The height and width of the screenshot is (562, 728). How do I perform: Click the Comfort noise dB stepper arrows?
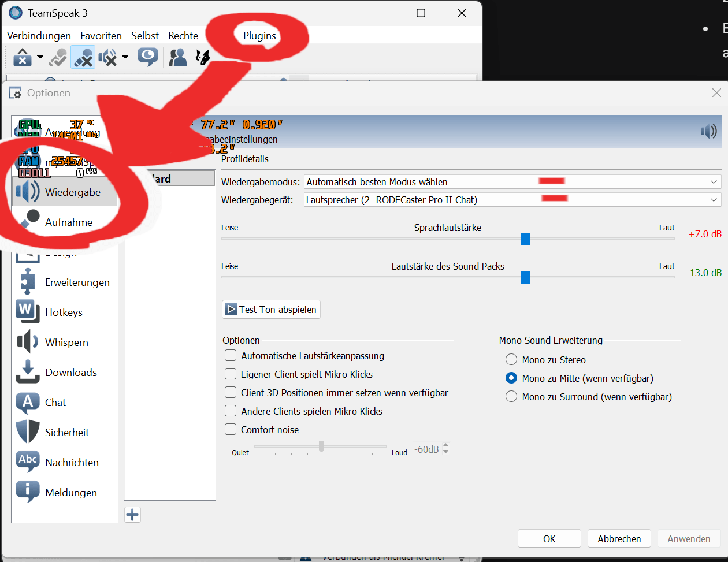coord(445,449)
